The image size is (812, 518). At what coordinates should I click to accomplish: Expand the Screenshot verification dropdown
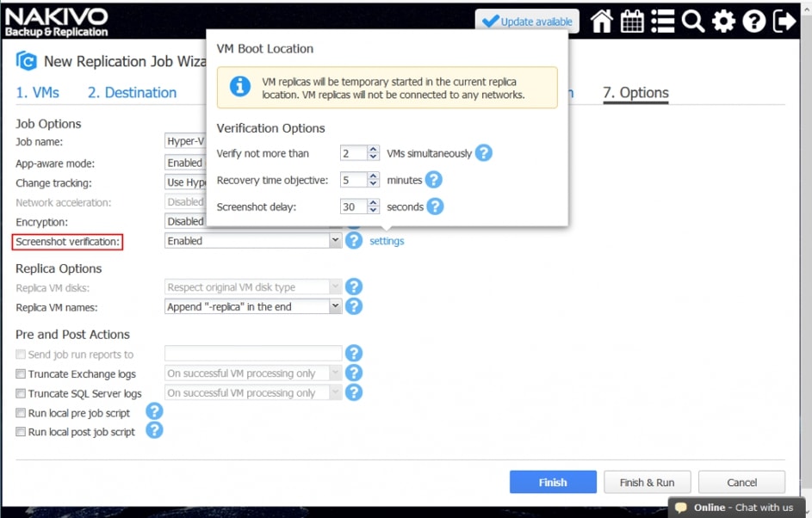point(335,241)
